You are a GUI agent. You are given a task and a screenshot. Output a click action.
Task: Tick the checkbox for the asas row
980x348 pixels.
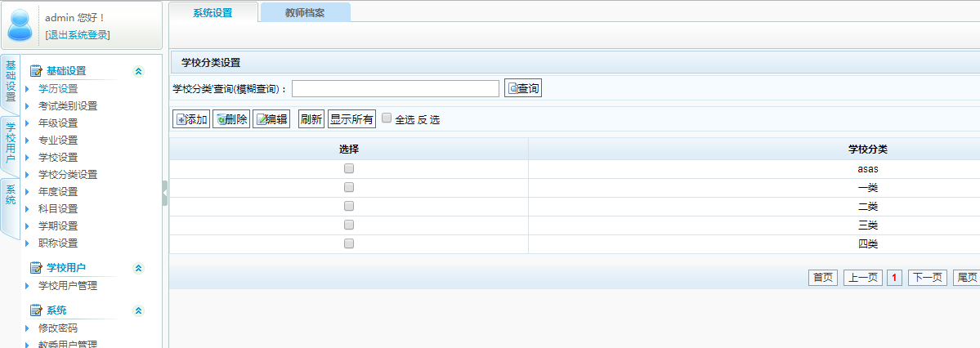[x=349, y=168]
